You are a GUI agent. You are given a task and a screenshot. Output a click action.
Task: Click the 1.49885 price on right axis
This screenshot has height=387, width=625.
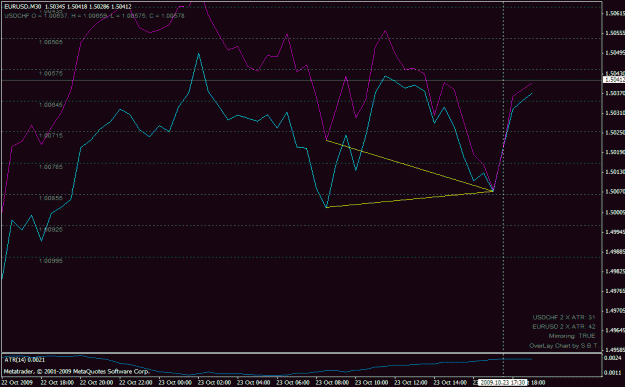tap(615, 251)
